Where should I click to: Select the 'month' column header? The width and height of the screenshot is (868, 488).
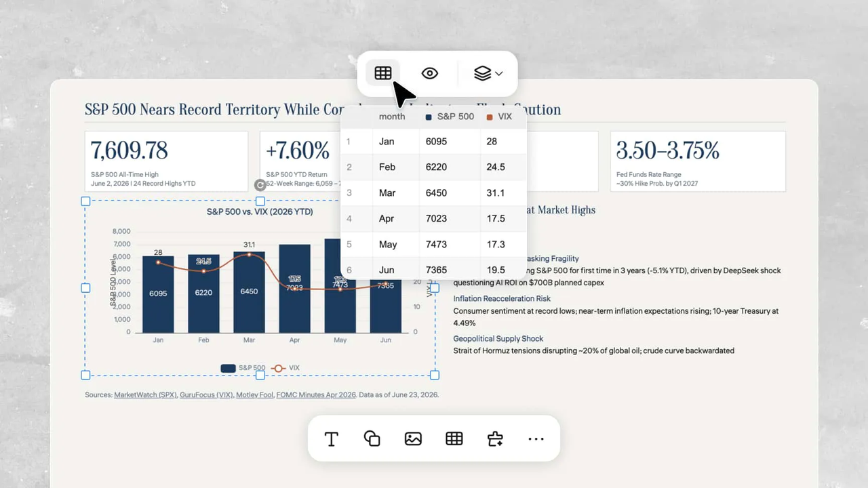396,117
